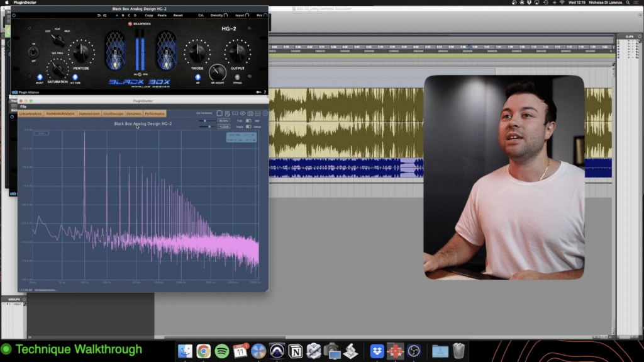Click the Saturation knob
Image resolution: width=644 pixels, height=362 pixels.
pyautogui.click(x=57, y=70)
